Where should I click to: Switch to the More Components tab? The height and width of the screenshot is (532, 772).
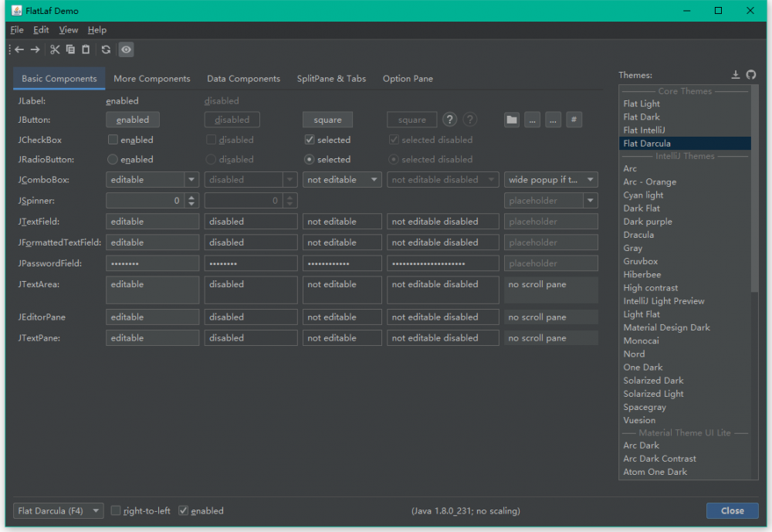pos(151,79)
